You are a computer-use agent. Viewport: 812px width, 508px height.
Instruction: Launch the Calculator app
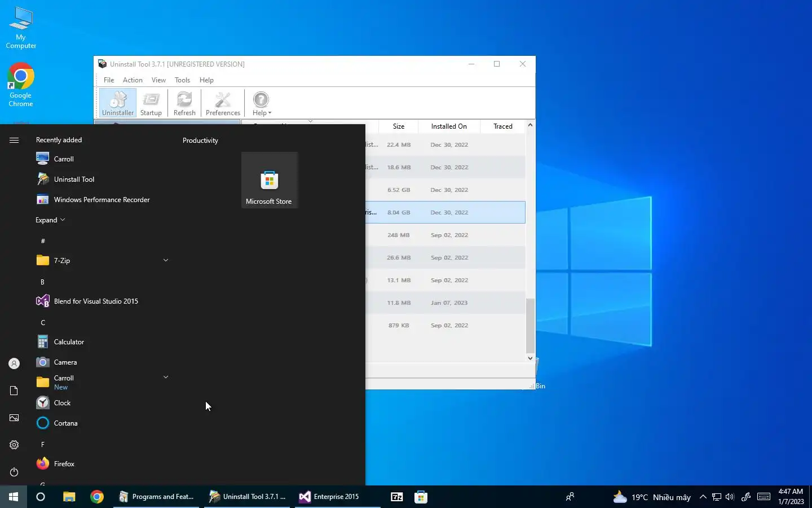[x=101, y=342]
